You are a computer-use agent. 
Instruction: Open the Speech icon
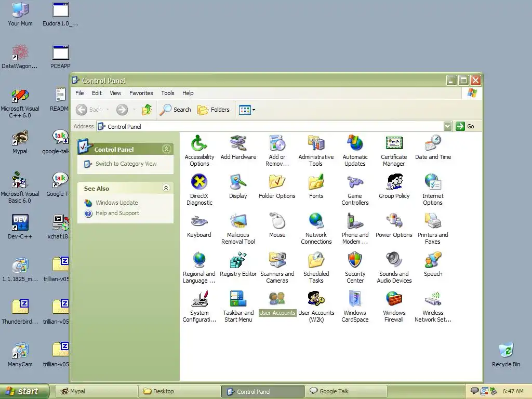click(x=433, y=264)
